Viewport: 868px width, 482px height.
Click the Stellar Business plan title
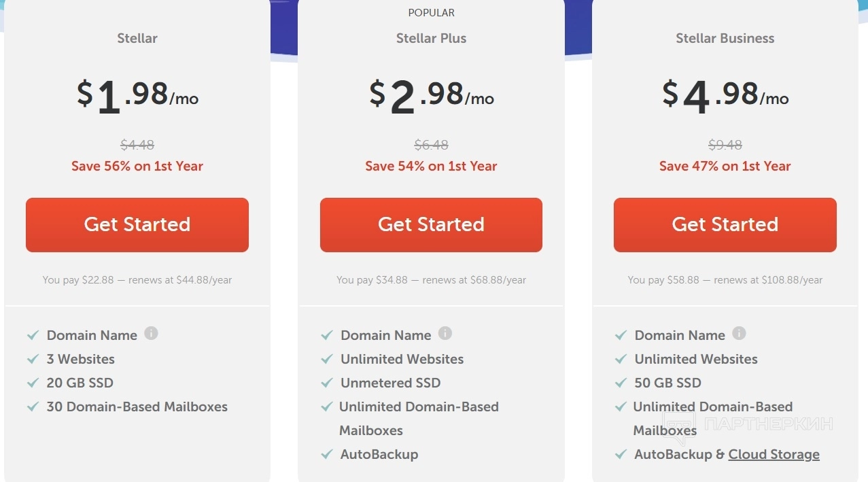coord(725,39)
